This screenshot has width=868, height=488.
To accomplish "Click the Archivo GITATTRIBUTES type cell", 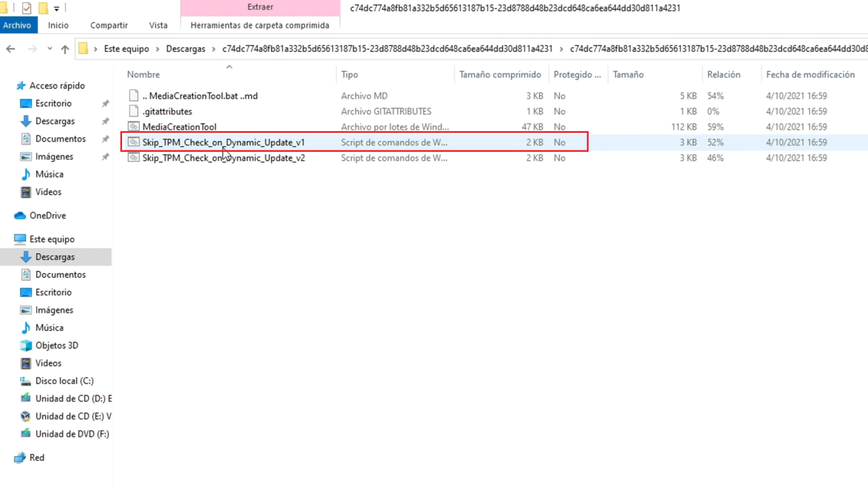I will (x=386, y=111).
